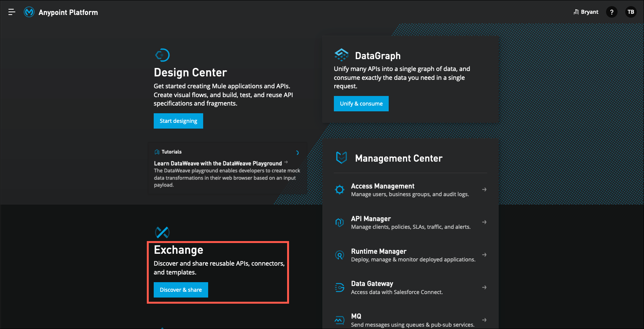
Task: Click arrow icon after DataWeave Playground title
Action: click(286, 162)
